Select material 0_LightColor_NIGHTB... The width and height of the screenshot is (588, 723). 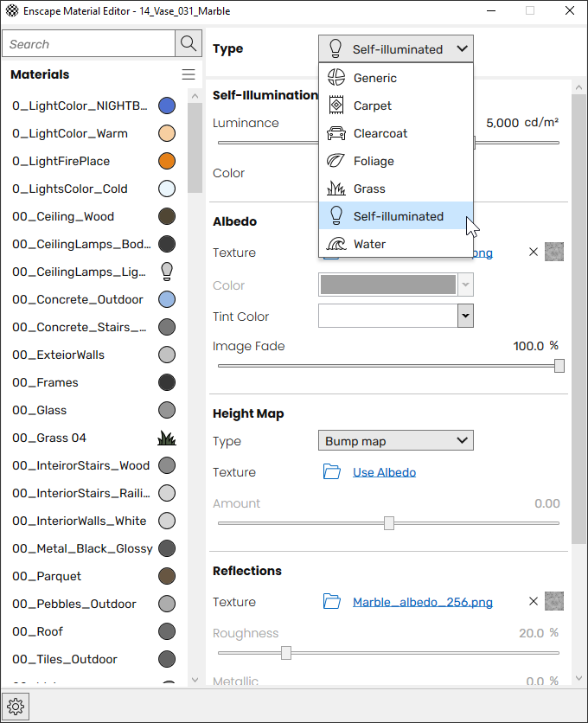tap(93, 106)
